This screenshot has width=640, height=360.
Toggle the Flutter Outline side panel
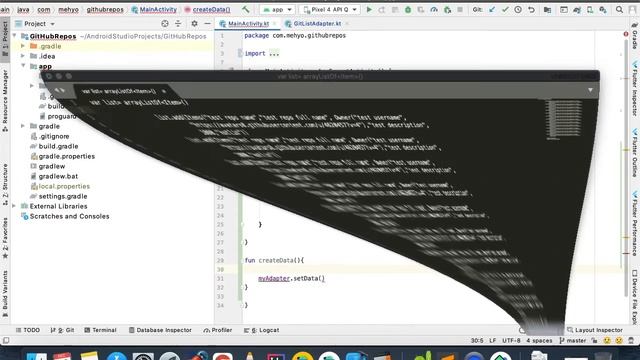tap(635, 153)
